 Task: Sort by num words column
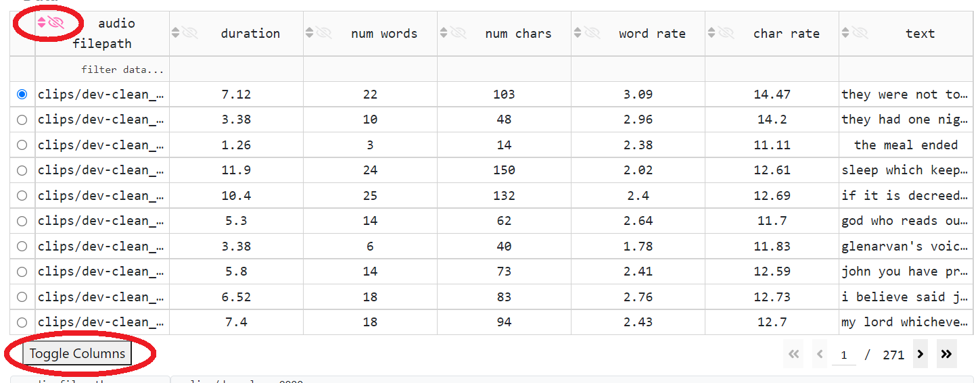click(x=310, y=32)
